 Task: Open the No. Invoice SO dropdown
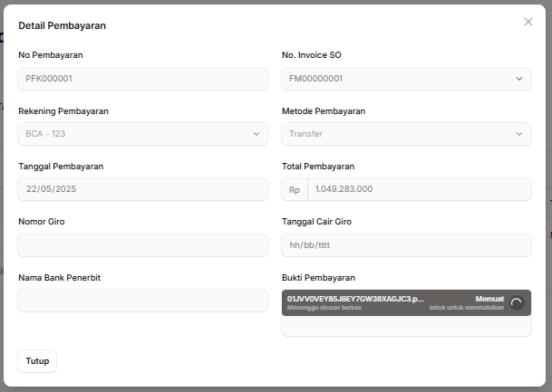click(x=406, y=79)
